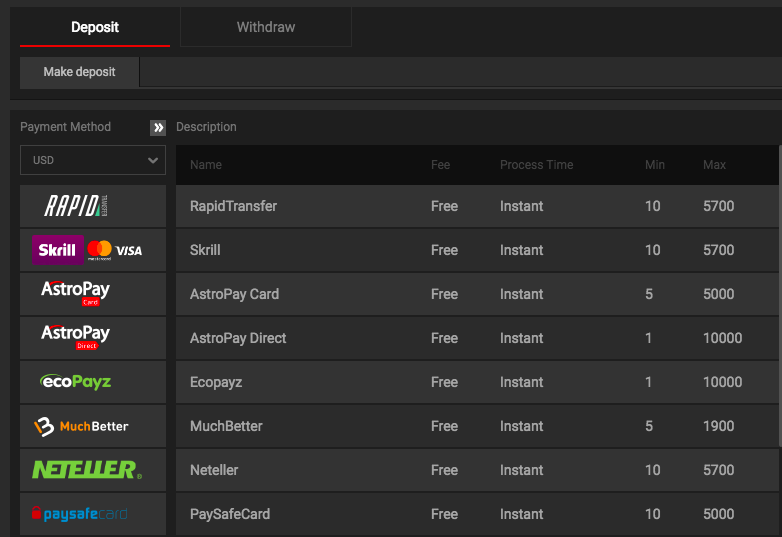782x537 pixels.
Task: Pick the AstroPay Card logo
Action: [93, 294]
